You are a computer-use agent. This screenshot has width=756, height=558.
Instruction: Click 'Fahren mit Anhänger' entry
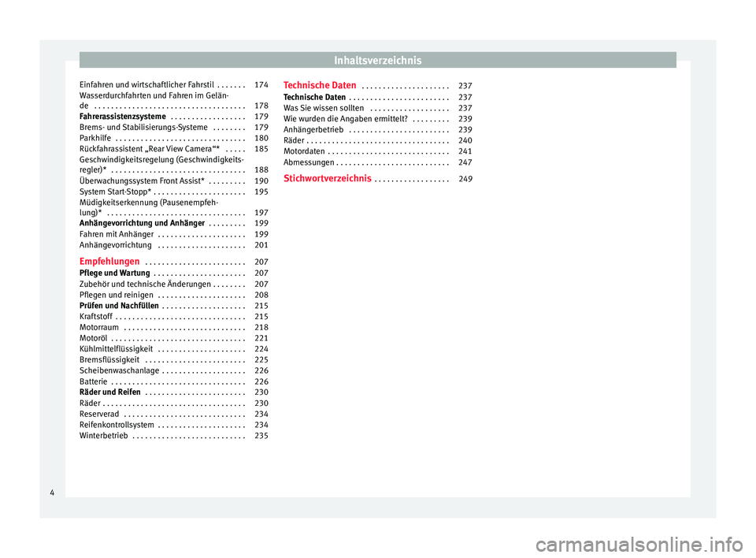pos(173,235)
